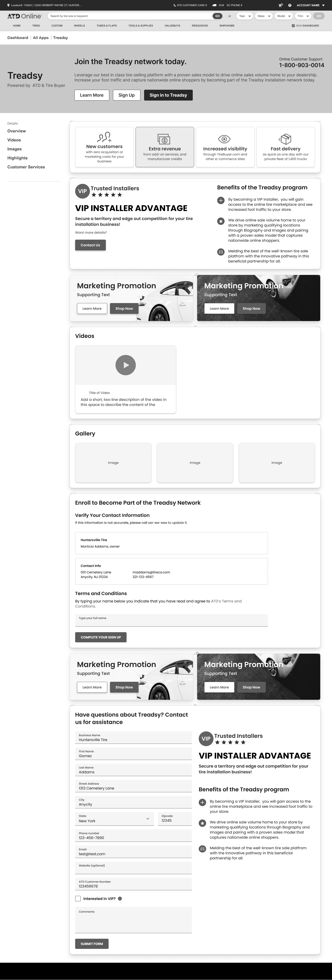Screen dimensions: 332x980
Task: Open the Model dropdown
Action: 284,16
